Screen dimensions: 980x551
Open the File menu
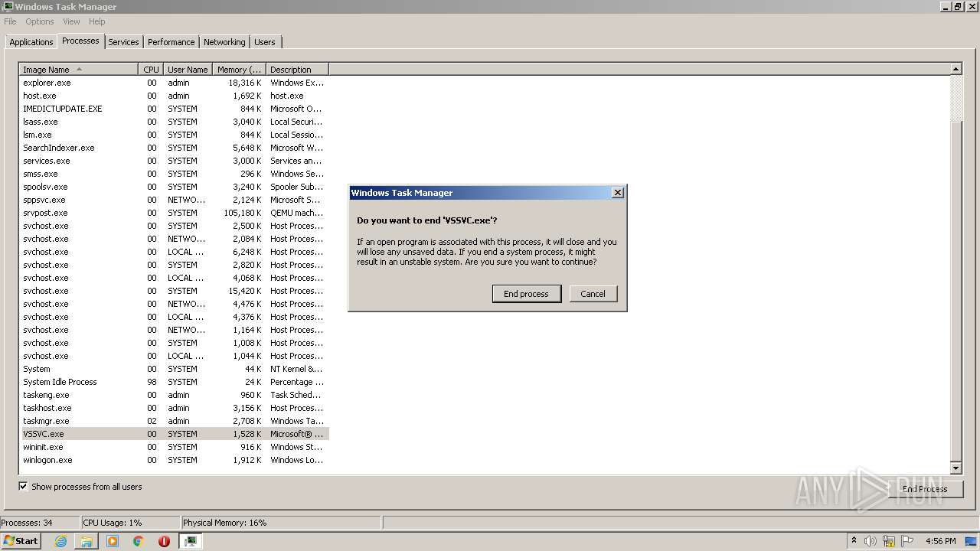tap(10, 21)
